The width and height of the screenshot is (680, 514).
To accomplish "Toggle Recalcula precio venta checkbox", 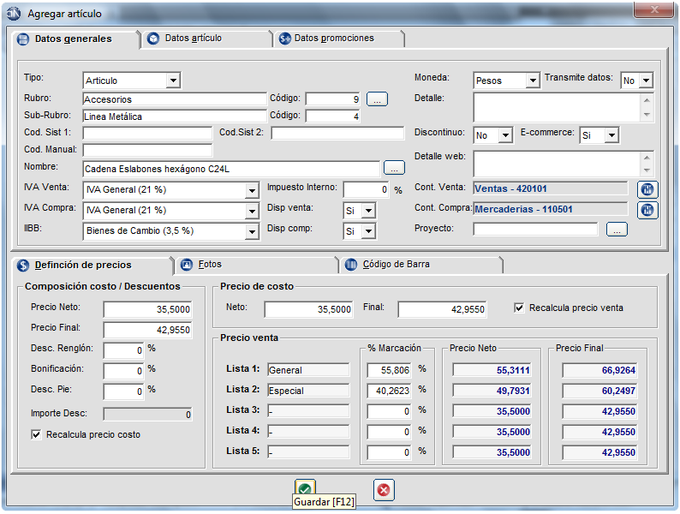I will click(x=519, y=308).
